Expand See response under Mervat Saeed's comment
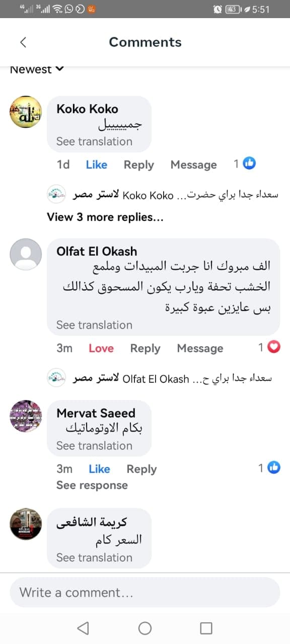 pos(92,485)
